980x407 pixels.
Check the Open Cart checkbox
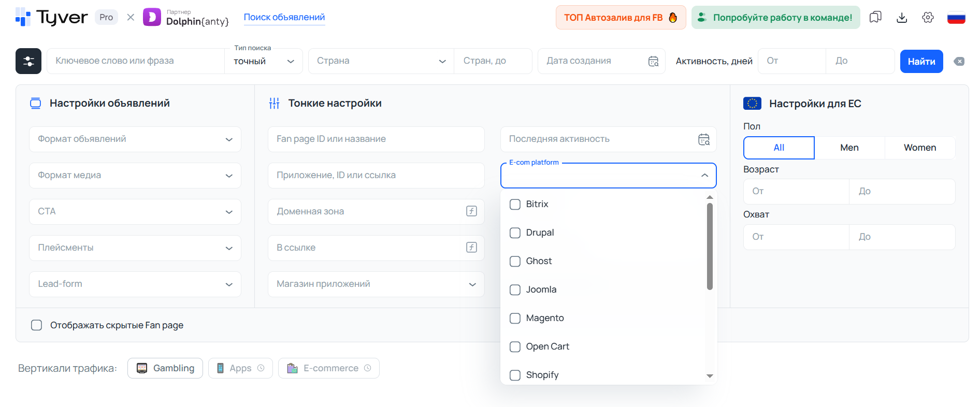[x=515, y=346]
